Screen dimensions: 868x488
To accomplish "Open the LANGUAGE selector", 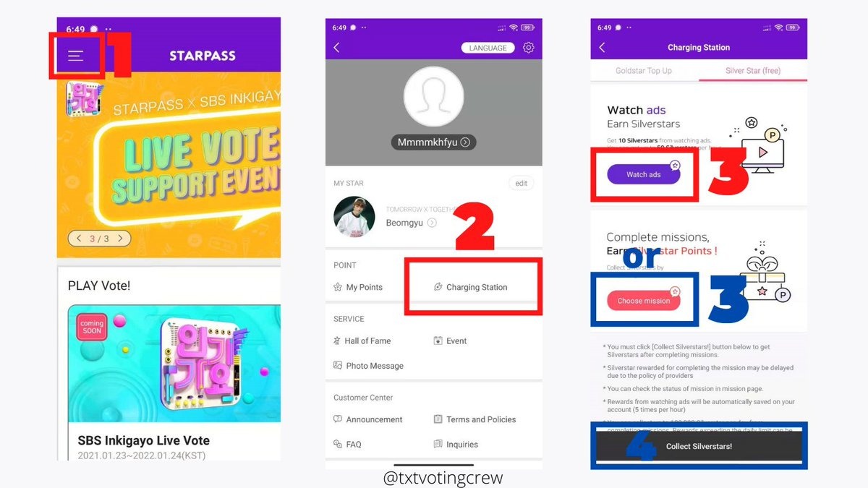I will pyautogui.click(x=488, y=48).
